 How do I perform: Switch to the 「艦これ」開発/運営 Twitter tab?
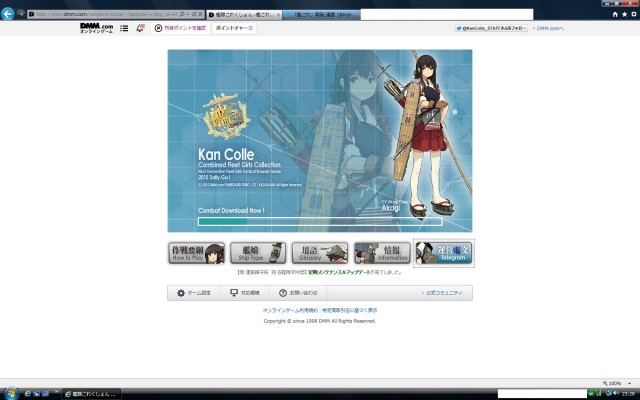(321, 15)
